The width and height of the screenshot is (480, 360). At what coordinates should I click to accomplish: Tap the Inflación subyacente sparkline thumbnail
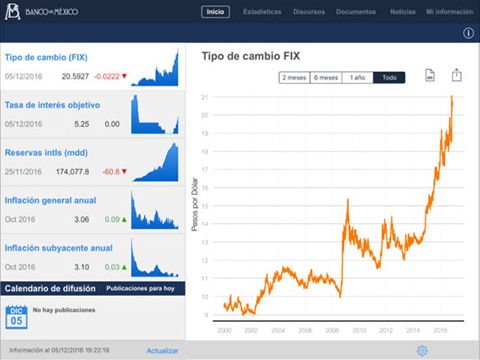[155, 257]
